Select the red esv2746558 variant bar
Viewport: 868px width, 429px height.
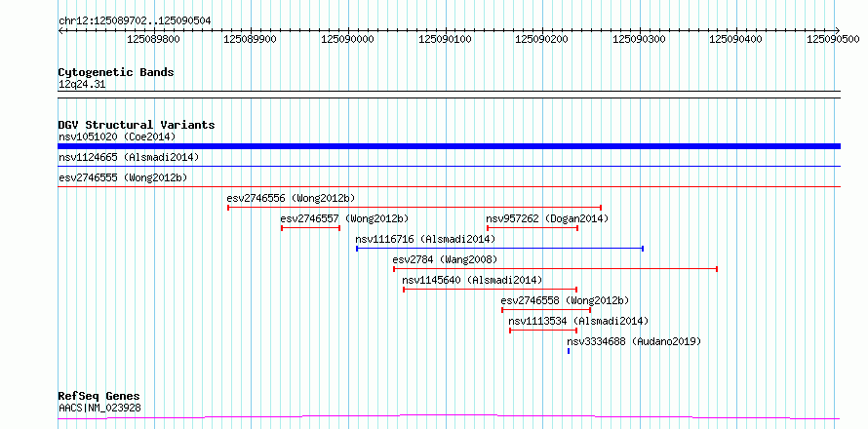click(x=546, y=310)
